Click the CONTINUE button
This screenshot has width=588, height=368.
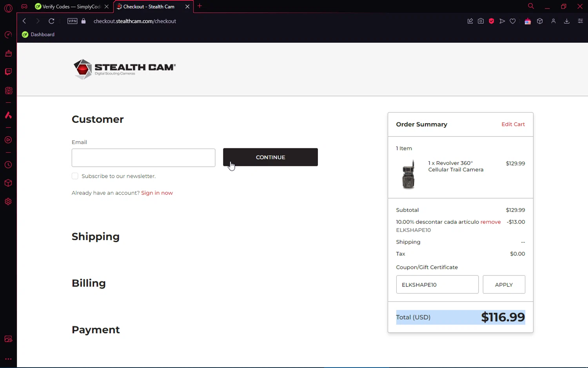point(270,157)
